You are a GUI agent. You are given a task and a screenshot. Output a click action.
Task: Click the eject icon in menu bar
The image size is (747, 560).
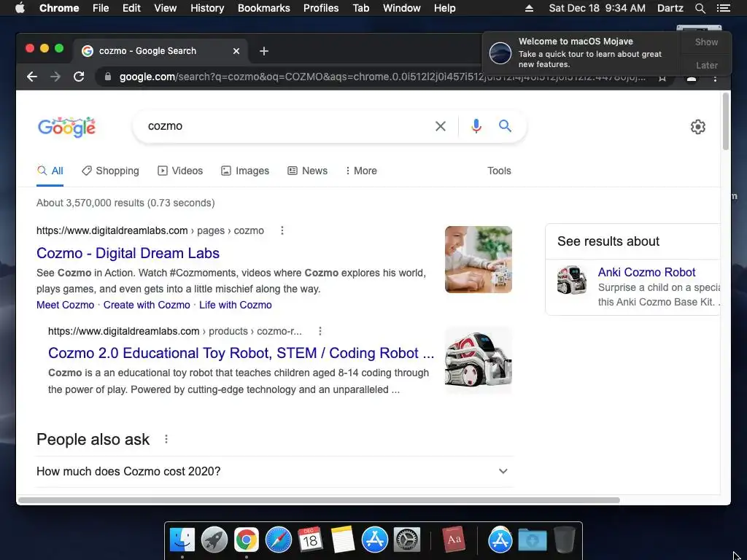[530, 8]
